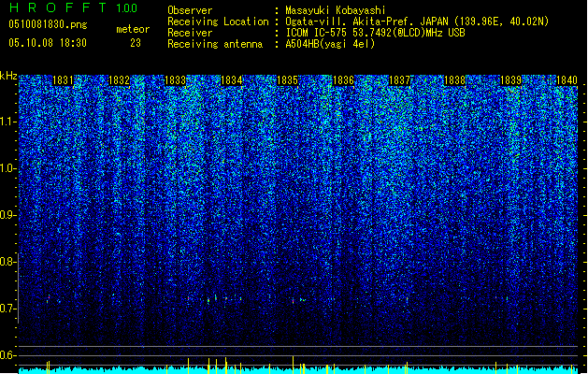Select the Ogata-vill. Akita-Pref. JAPAN location text
The image size is (588, 374).
(417, 22)
